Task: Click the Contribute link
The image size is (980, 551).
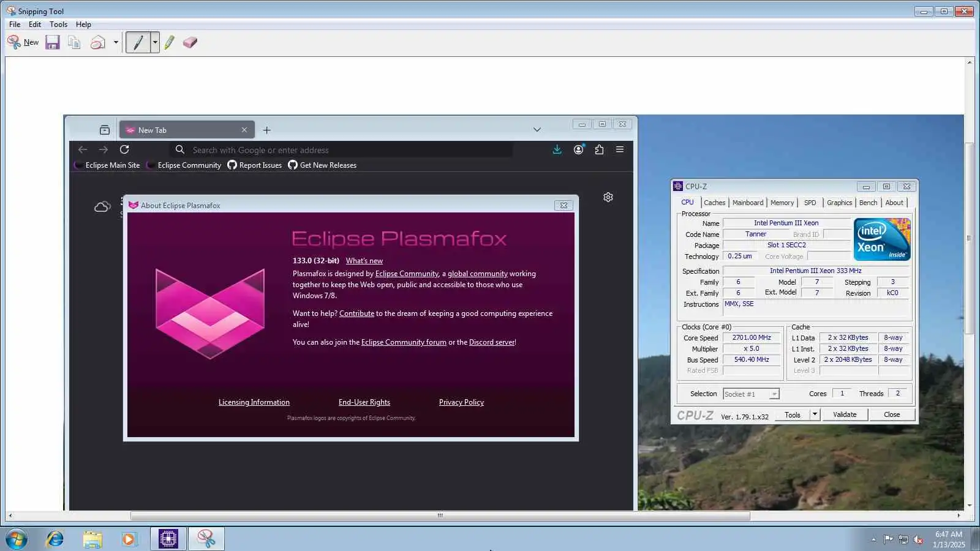Action: click(x=356, y=313)
